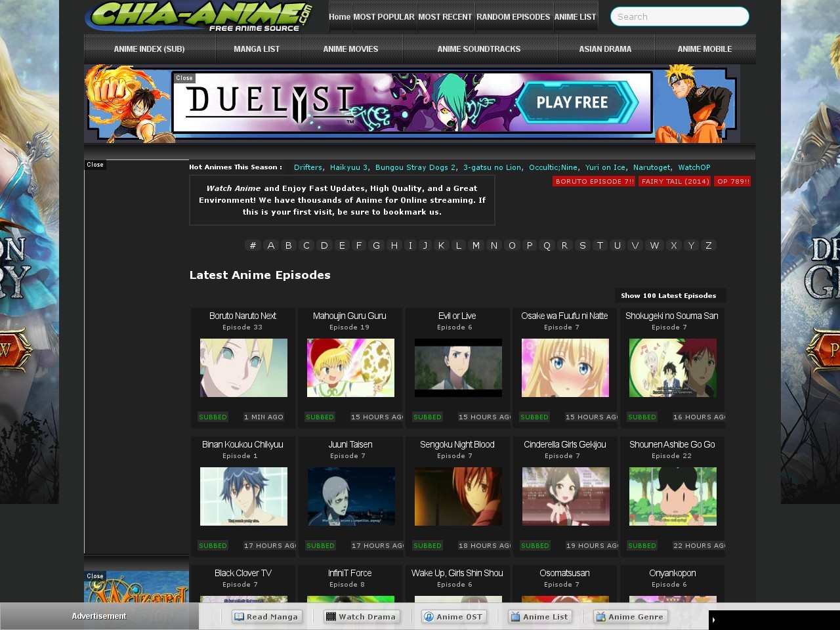This screenshot has height=630, width=840.
Task: Open Shounen Ashibe Go Go thumbnail
Action: coord(673,496)
